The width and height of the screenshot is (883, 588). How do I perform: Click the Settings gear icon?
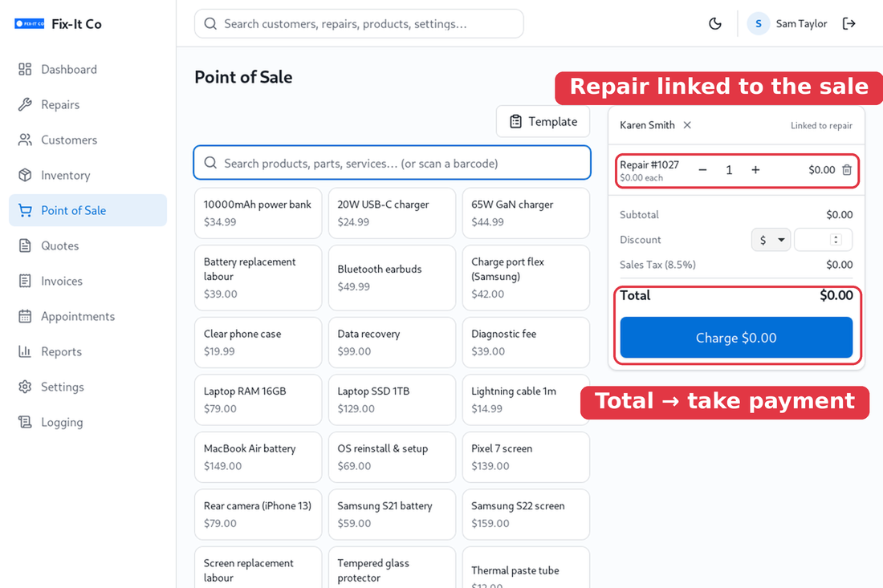tap(25, 387)
